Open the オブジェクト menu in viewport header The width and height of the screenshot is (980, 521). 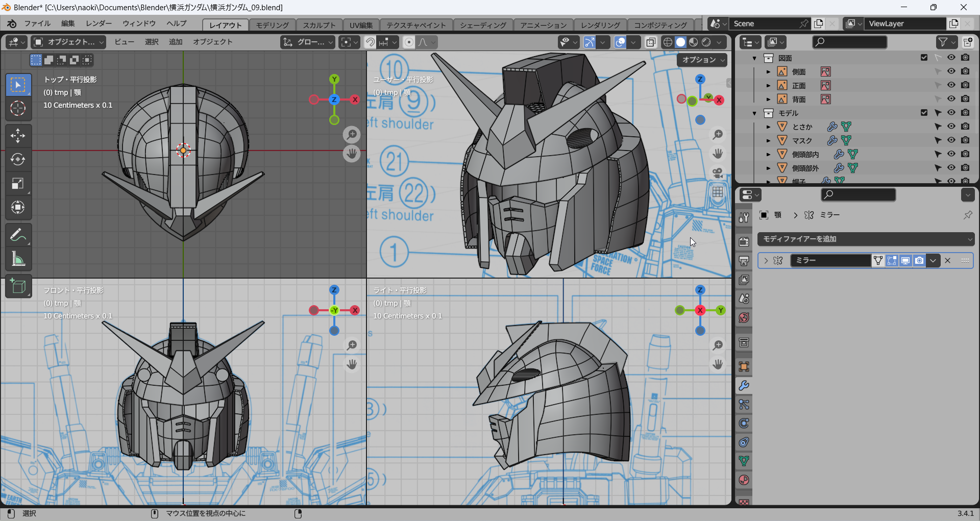212,42
